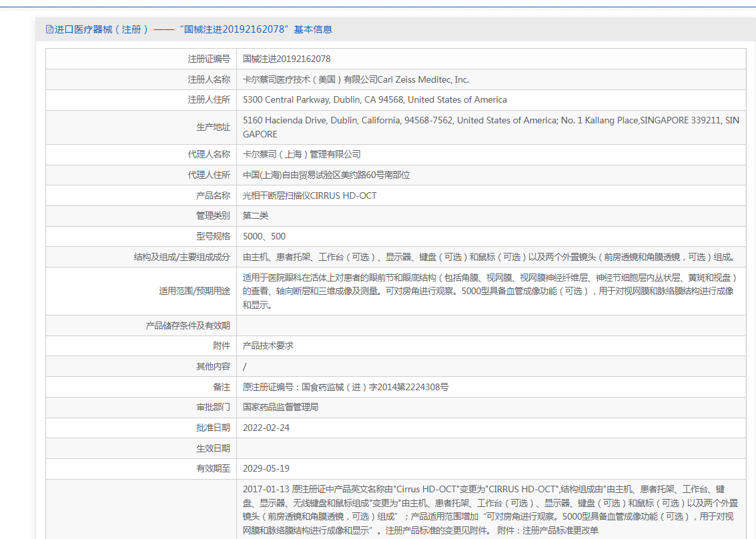Click the approval date 2022-02-24
The height and width of the screenshot is (539, 756).
266,428
